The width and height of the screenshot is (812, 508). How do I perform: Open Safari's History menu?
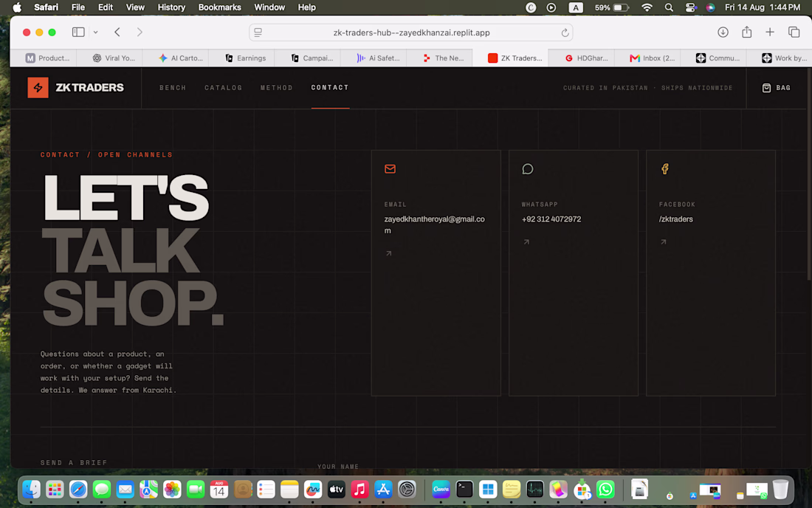click(171, 7)
